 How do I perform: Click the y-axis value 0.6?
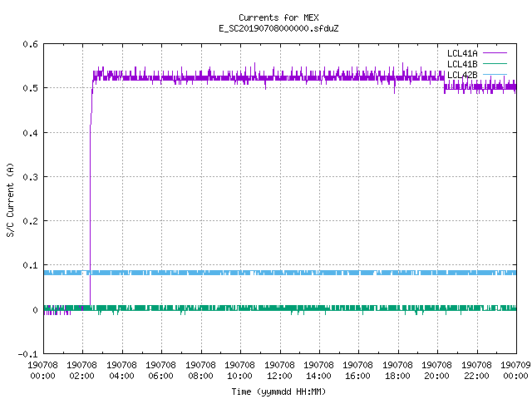[x=30, y=44]
